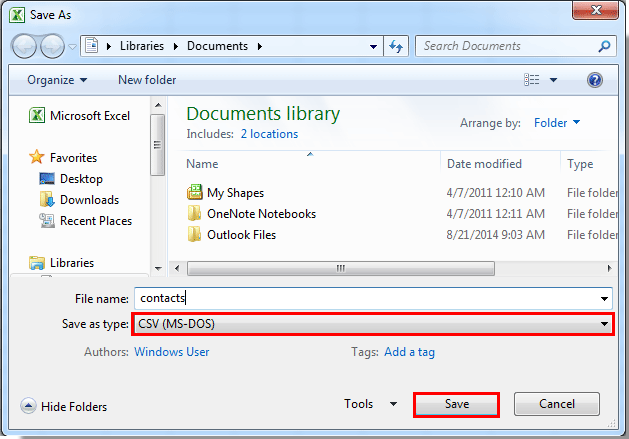Click the refresh button beside address bar

click(395, 46)
